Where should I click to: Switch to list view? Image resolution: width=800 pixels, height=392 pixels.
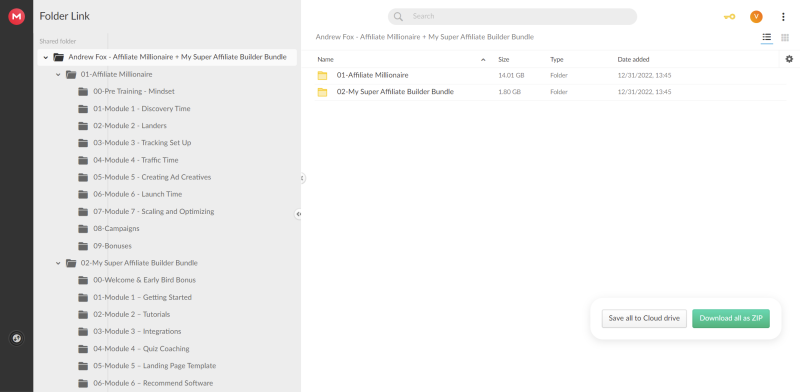pos(766,37)
